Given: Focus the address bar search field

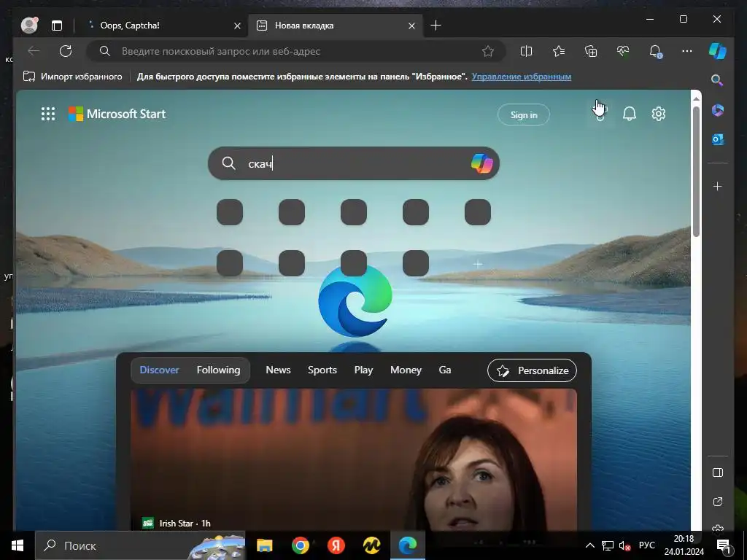Looking at the screenshot, I should pyautogui.click(x=295, y=51).
